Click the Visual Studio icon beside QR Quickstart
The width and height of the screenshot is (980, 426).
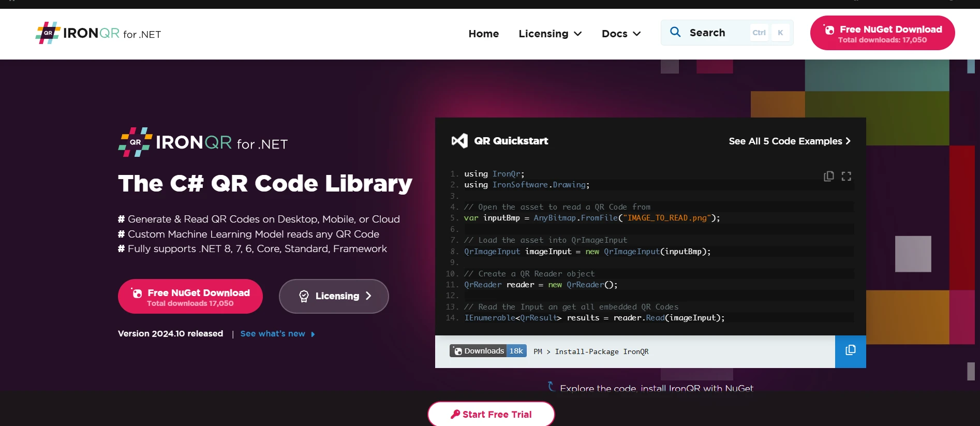tap(459, 141)
